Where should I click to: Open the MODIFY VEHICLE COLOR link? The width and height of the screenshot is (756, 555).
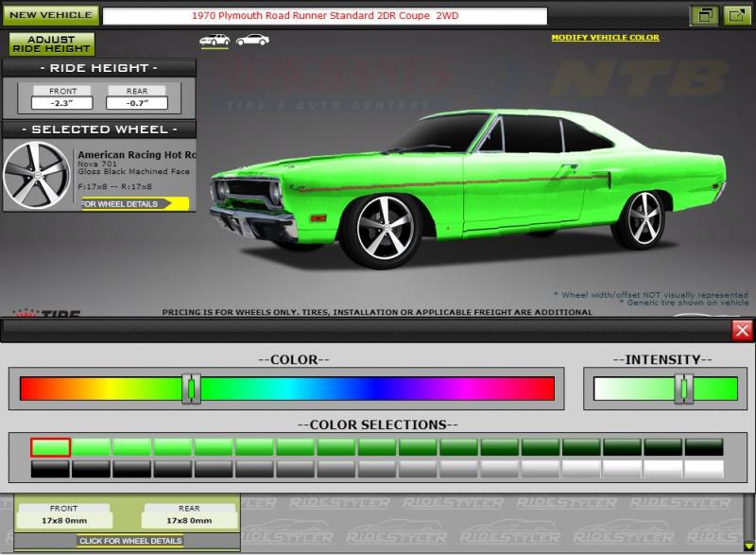[605, 38]
